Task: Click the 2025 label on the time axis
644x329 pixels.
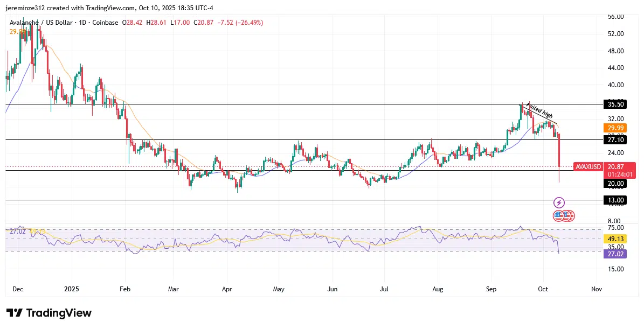Action: coord(71,289)
